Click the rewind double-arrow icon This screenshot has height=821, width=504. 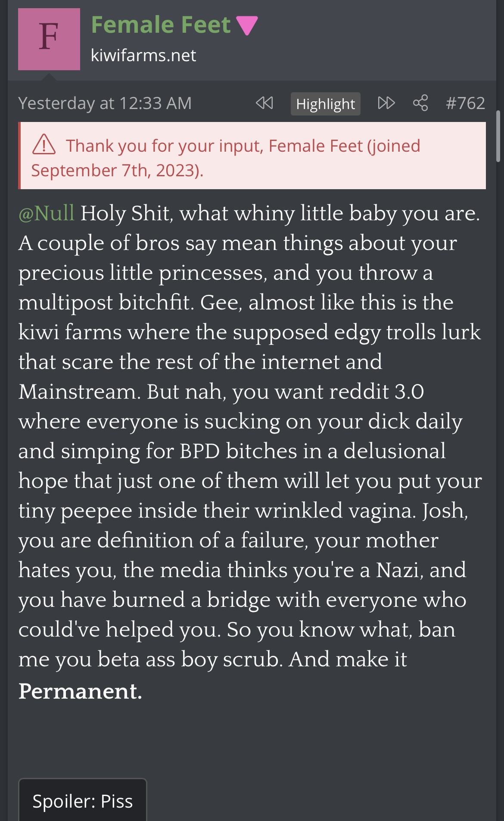pyautogui.click(x=264, y=103)
